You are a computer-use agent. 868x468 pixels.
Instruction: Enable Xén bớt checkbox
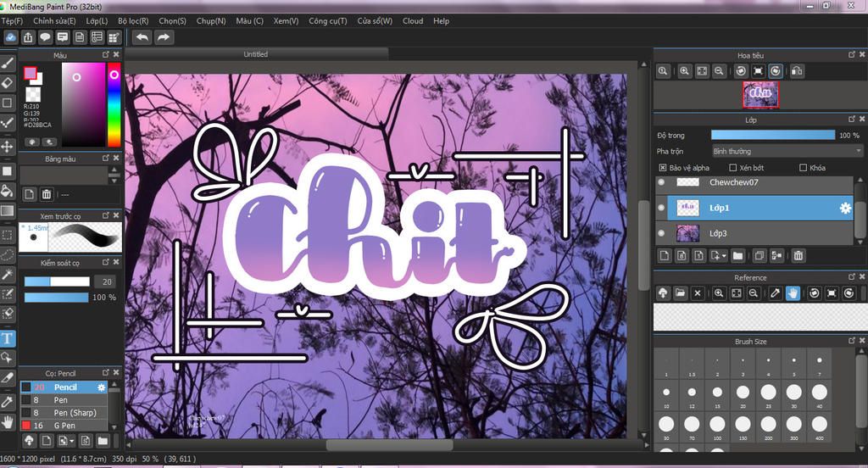pyautogui.click(x=733, y=168)
